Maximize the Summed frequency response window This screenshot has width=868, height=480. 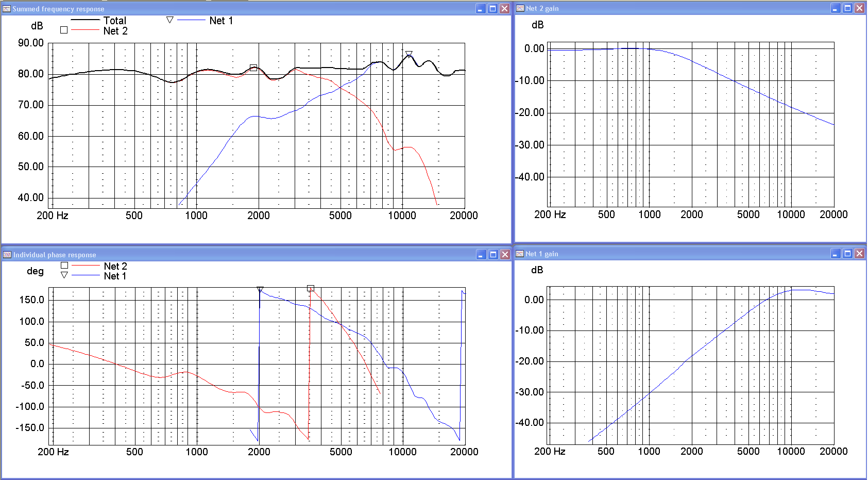[492, 9]
